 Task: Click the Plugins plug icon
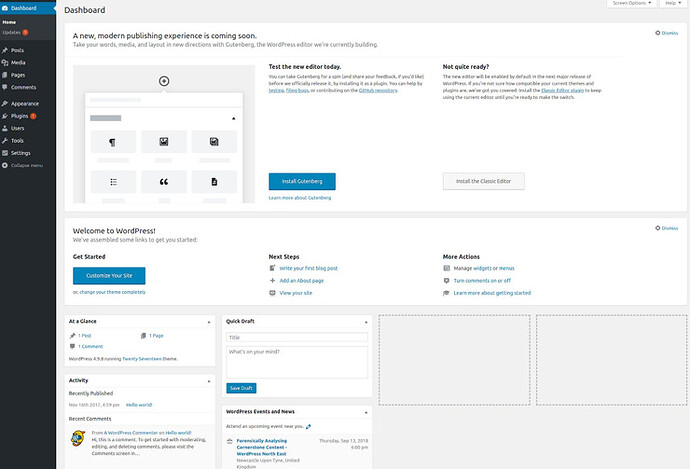pyautogui.click(x=5, y=116)
